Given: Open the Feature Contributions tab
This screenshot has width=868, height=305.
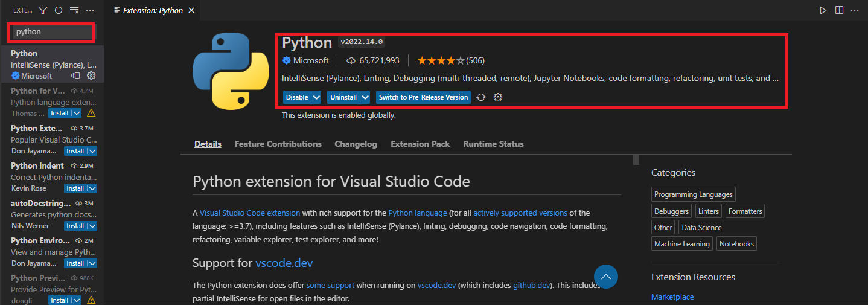Looking at the screenshot, I should 278,144.
